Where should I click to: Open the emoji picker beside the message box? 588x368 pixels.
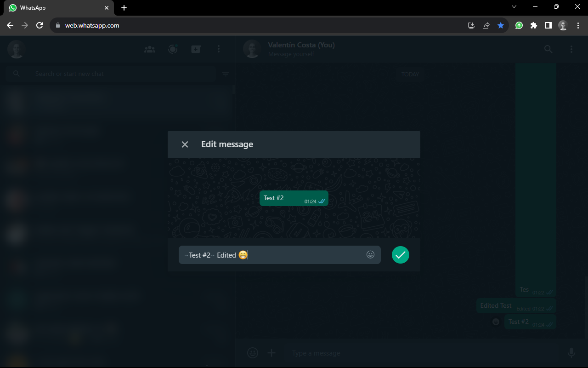coord(252,353)
